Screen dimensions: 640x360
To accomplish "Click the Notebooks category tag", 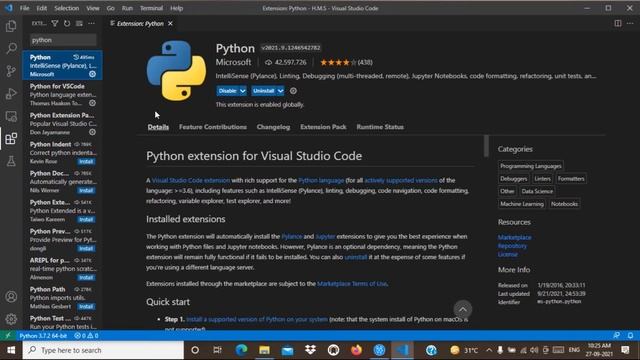I will pos(564,204).
